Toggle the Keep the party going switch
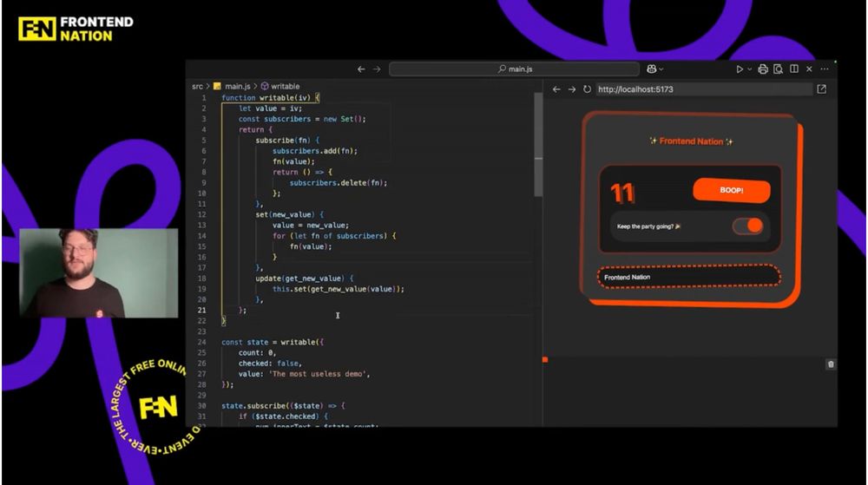868x485 pixels. (748, 226)
